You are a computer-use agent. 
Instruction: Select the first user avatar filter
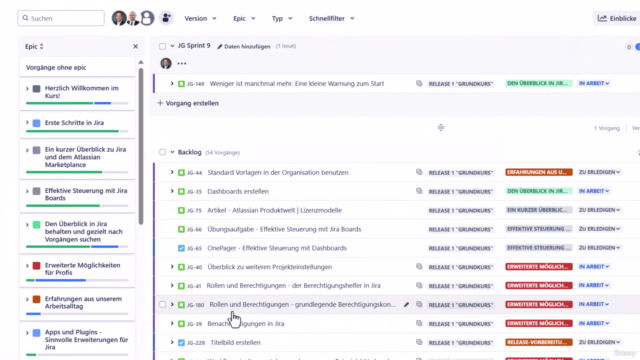[119, 18]
